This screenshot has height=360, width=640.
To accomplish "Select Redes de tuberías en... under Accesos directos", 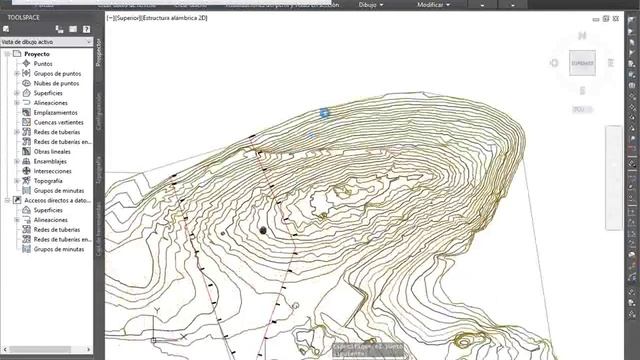I will [x=62, y=240].
